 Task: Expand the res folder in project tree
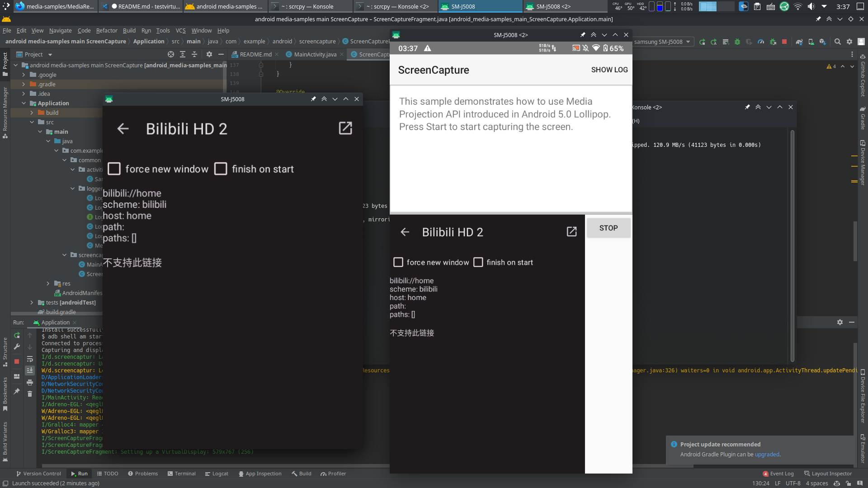pyautogui.click(x=48, y=284)
